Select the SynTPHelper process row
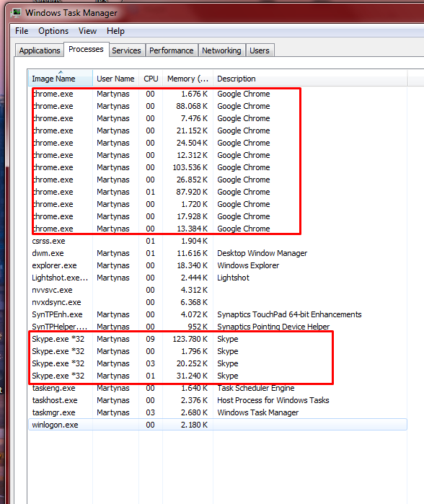Screen dimensions: 424x504 click(x=218, y=327)
